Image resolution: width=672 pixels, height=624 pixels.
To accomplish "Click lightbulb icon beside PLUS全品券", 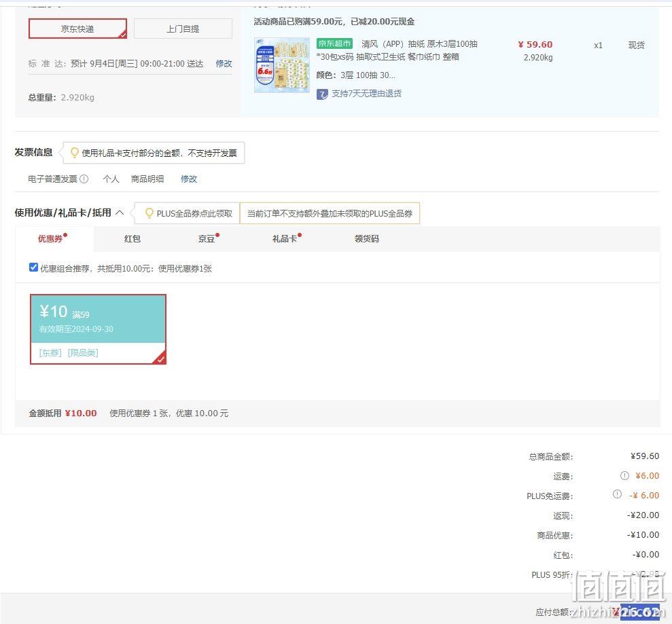I will click(x=149, y=213).
